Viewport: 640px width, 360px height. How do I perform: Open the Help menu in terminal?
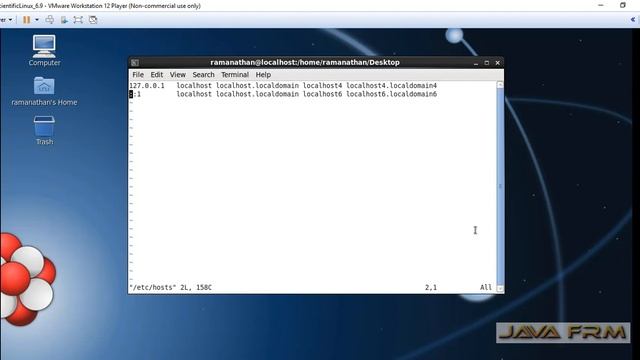(x=263, y=75)
